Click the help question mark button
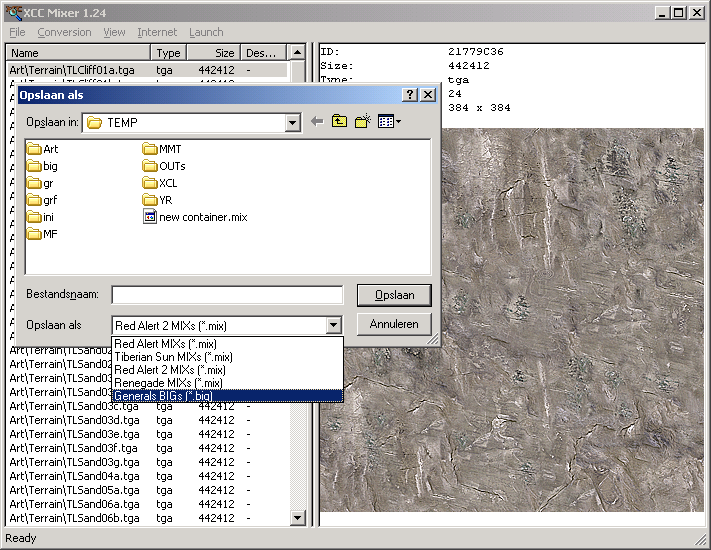The height and width of the screenshot is (550, 711). (410, 95)
